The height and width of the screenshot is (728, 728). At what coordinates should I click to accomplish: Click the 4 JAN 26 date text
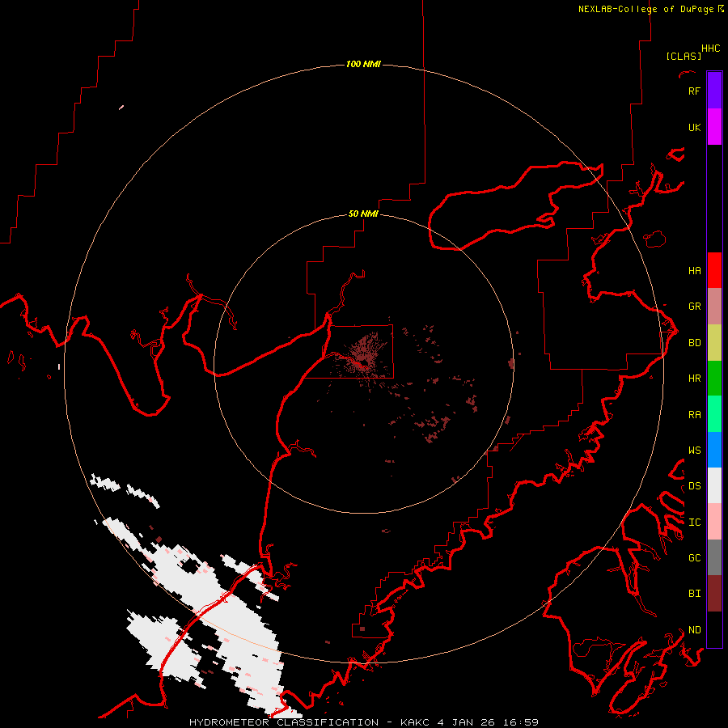[x=467, y=722]
